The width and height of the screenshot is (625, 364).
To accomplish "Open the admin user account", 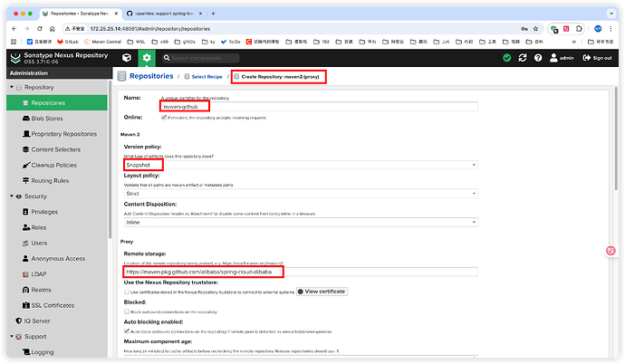I will pyautogui.click(x=562, y=58).
